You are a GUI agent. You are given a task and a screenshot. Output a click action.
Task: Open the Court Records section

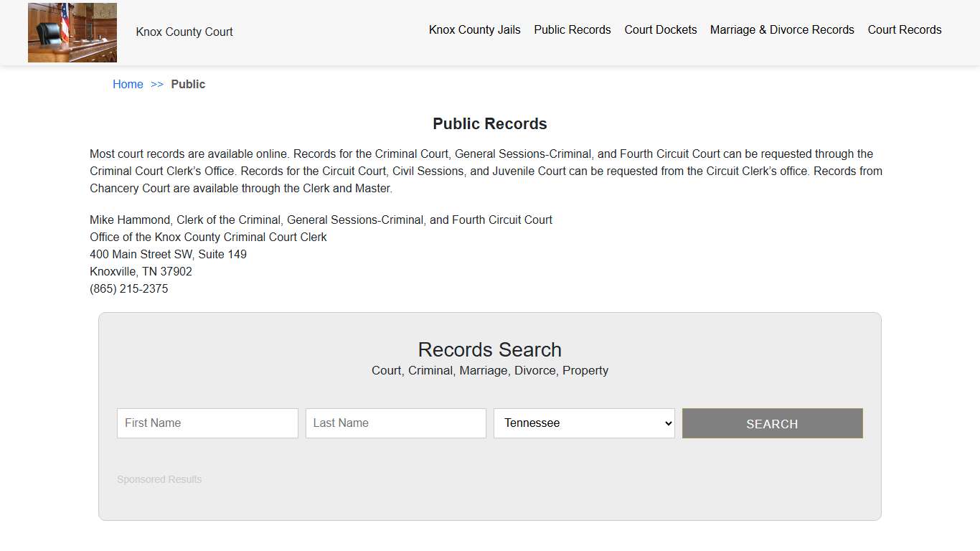click(905, 29)
